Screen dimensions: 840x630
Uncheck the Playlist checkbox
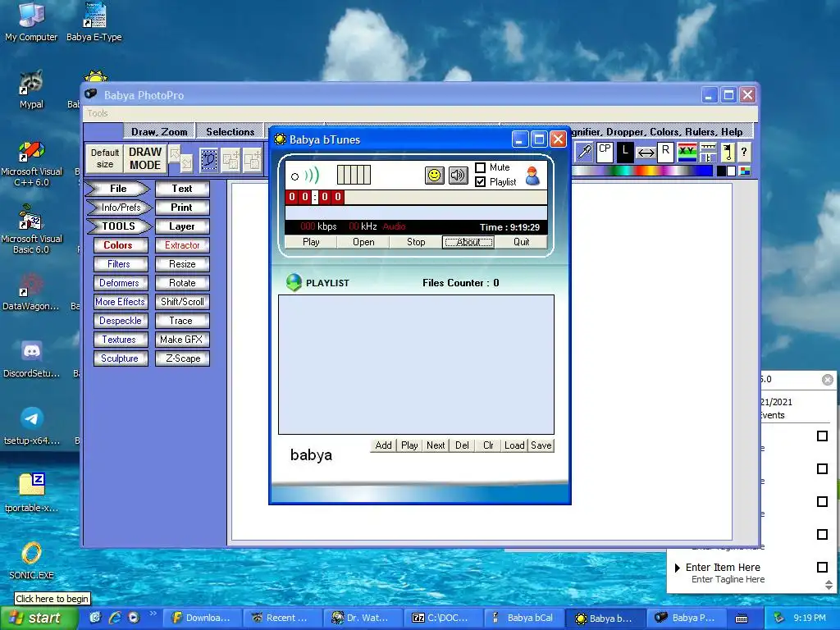481,181
